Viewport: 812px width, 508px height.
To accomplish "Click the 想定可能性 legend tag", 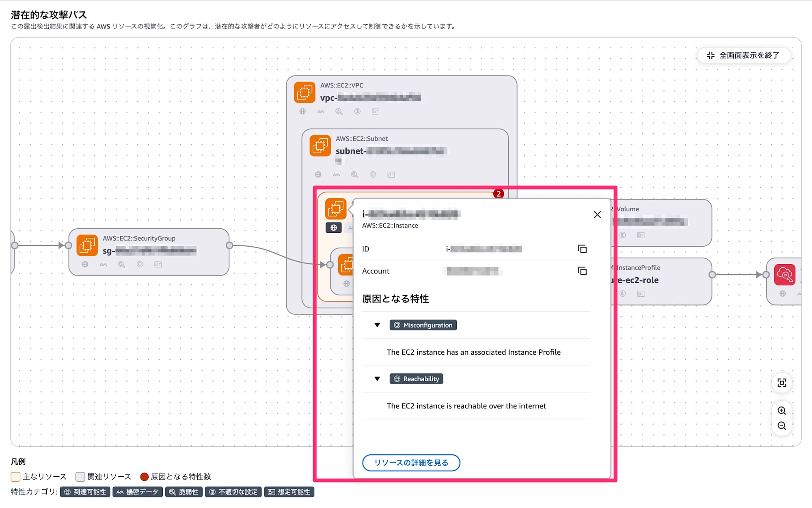I will click(x=289, y=492).
